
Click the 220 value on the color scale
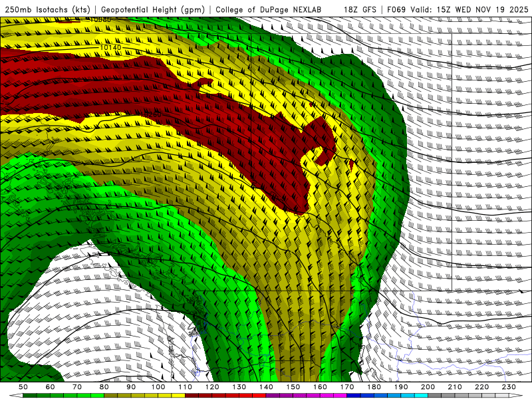pyautogui.click(x=481, y=387)
